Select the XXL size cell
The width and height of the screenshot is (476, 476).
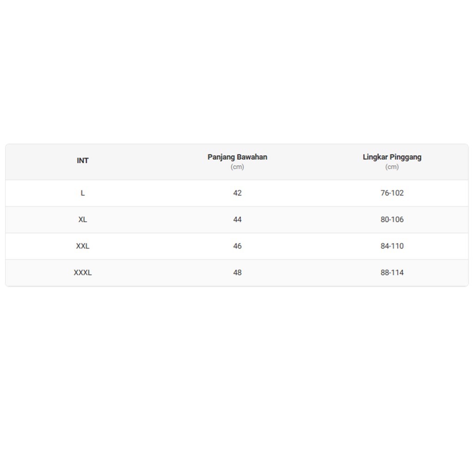tap(83, 246)
